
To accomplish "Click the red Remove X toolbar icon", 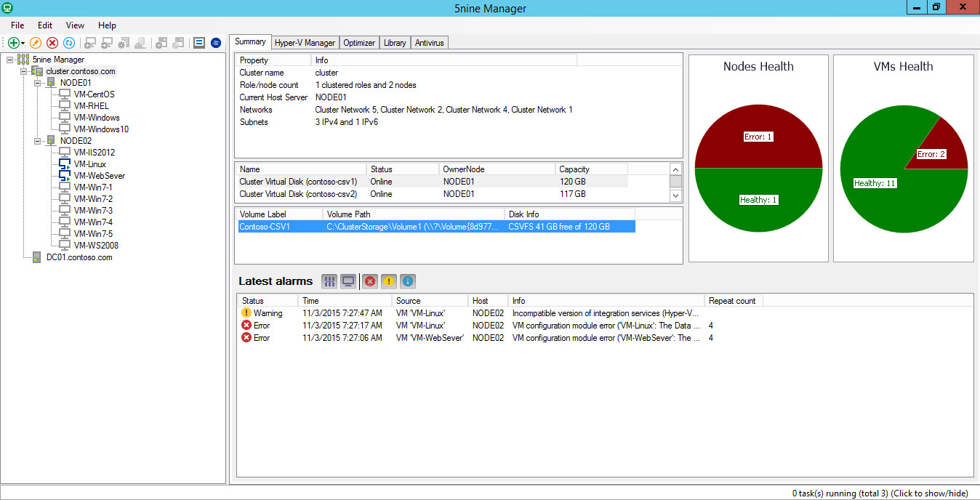I will point(52,43).
